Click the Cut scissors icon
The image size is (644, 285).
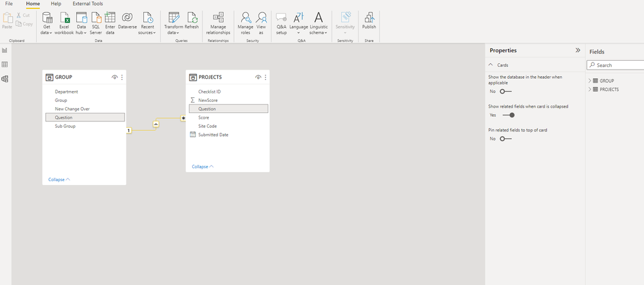pos(19,15)
